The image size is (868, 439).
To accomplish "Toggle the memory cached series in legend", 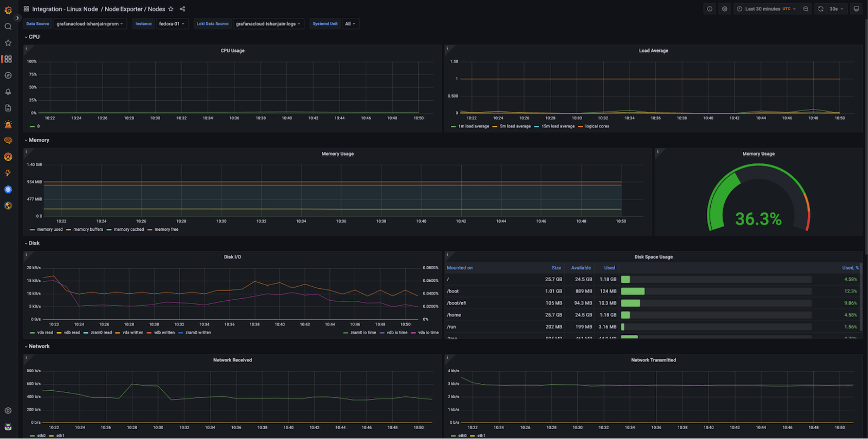I will [129, 229].
